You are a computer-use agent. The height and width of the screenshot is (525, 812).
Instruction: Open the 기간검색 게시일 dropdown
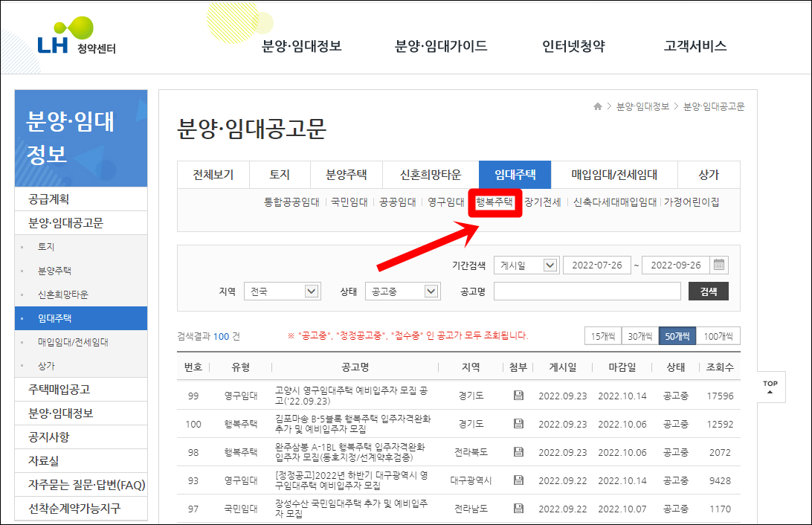[x=526, y=265]
